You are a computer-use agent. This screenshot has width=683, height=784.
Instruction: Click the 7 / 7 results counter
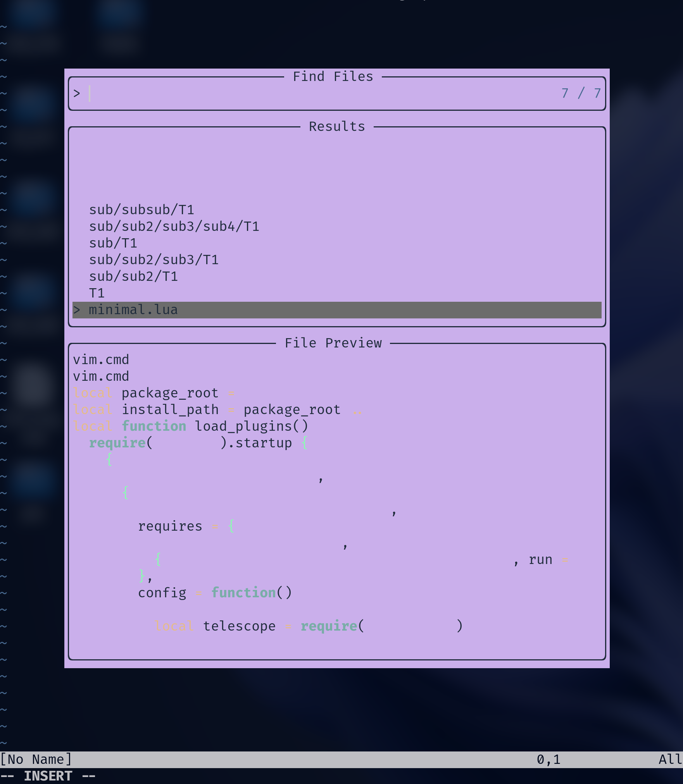pos(581,93)
